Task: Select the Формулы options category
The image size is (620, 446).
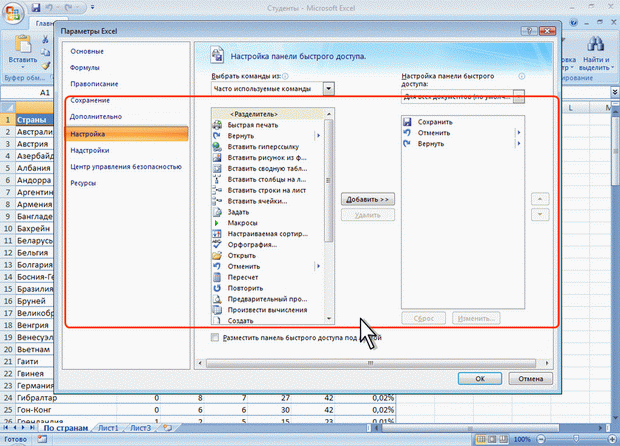Action: 85,68
